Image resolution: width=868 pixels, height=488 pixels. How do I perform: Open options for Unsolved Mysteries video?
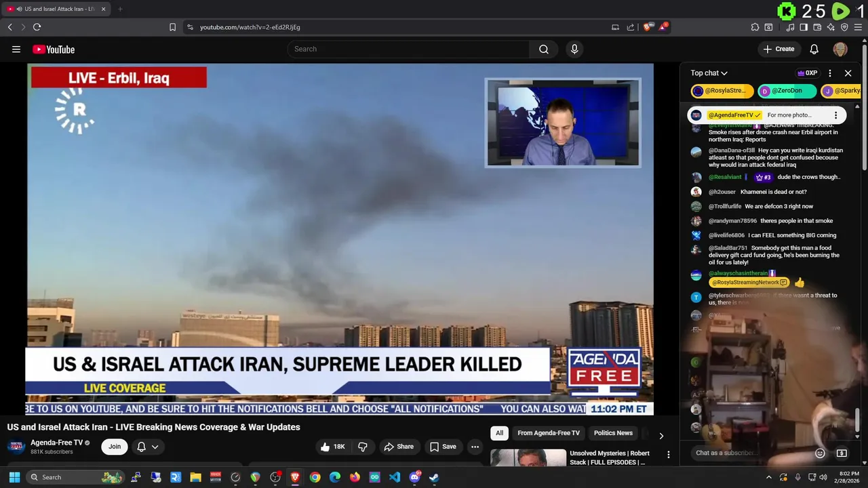click(x=668, y=455)
